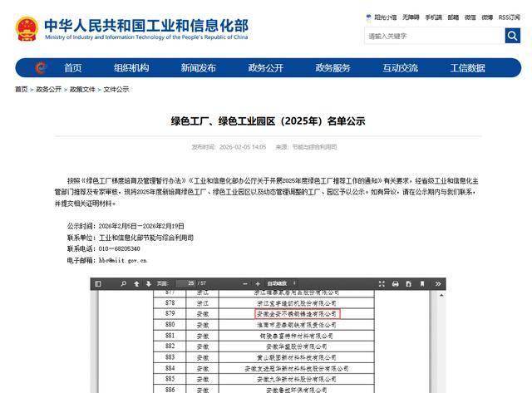The width and height of the screenshot is (532, 393).
Task: Click the search magnifier button
Action: [x=512, y=36]
